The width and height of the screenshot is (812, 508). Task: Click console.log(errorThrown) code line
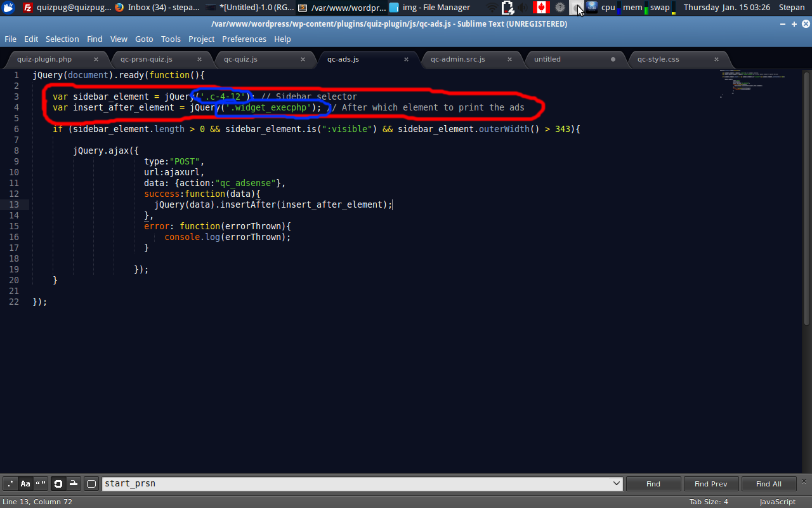(x=227, y=237)
